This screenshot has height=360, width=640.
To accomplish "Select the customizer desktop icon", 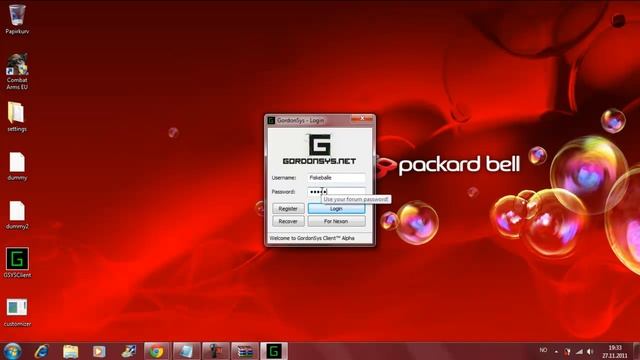I will click(x=17, y=312).
